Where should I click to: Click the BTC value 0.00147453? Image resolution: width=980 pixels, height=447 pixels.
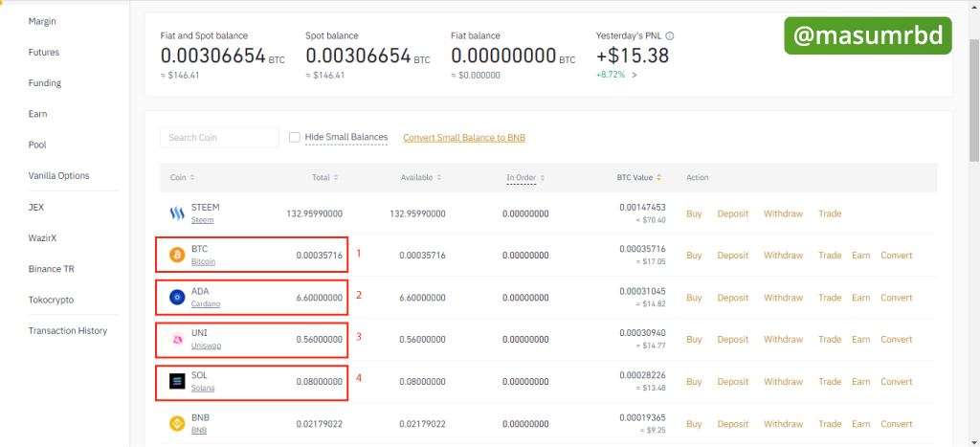click(642, 208)
